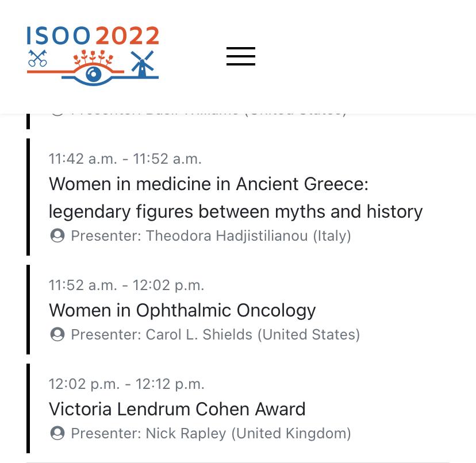Select the 12:02 p.m. - 12:12 p.m. time slot

pyautogui.click(x=126, y=384)
